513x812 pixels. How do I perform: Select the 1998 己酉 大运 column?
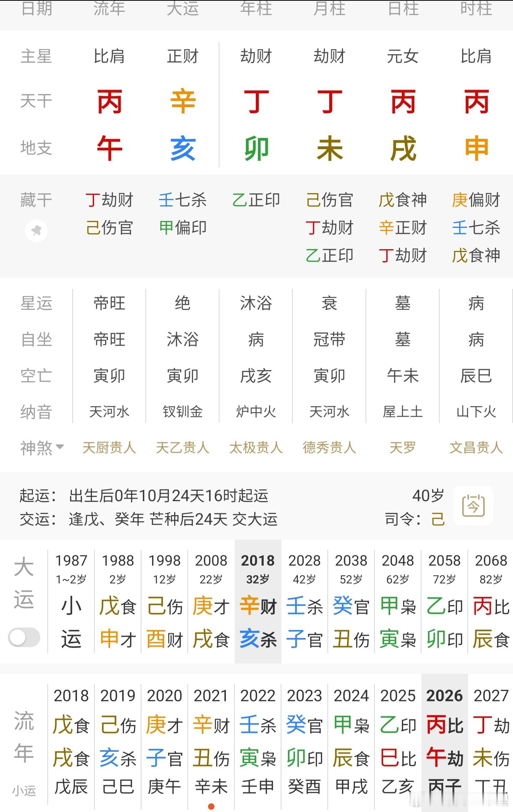(x=164, y=602)
